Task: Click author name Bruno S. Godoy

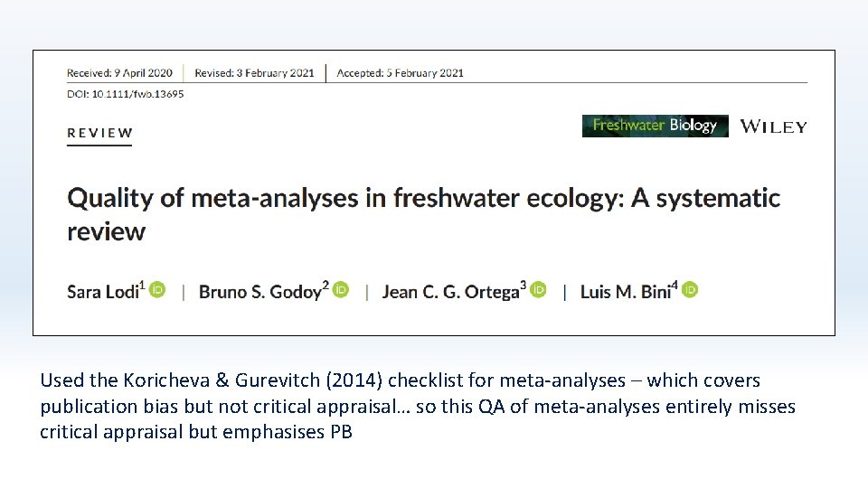Action: [x=260, y=291]
